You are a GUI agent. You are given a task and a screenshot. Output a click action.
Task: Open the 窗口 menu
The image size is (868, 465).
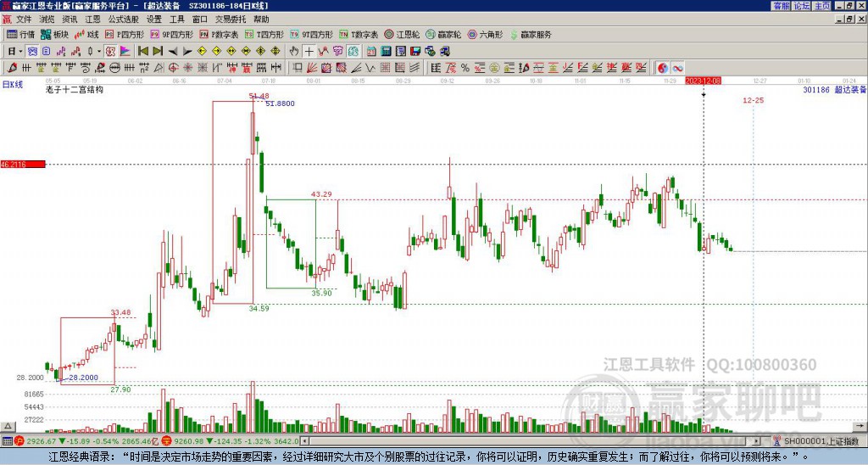tap(200, 20)
